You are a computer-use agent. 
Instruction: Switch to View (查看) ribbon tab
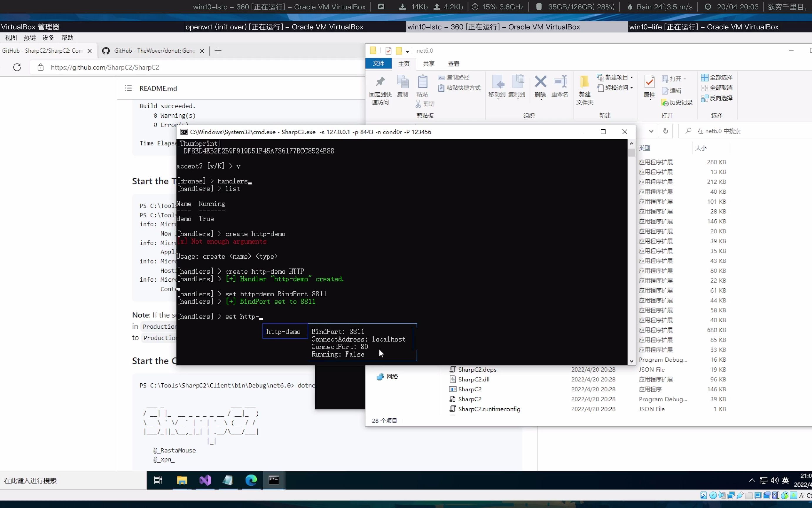454,63
